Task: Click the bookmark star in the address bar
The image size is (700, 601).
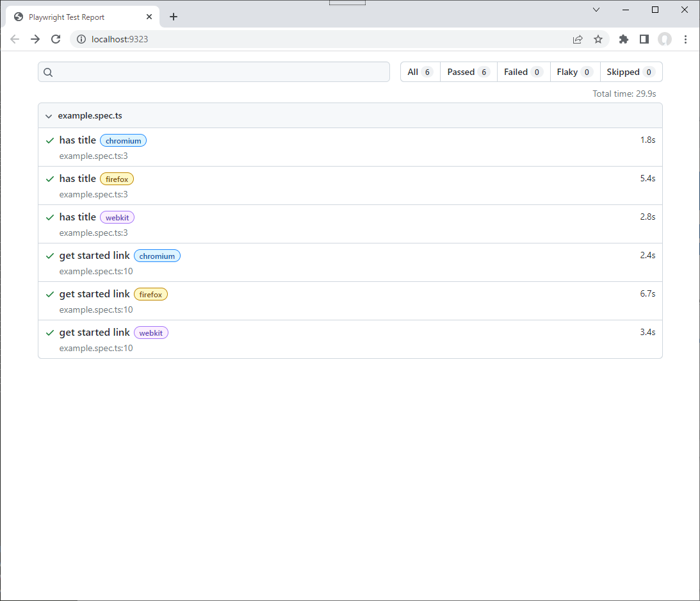Action: click(598, 39)
